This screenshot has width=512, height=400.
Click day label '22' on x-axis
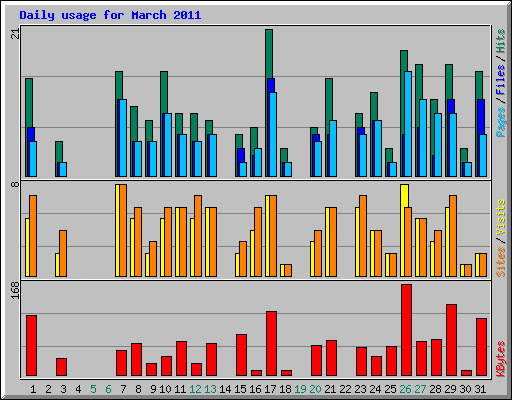click(x=345, y=389)
